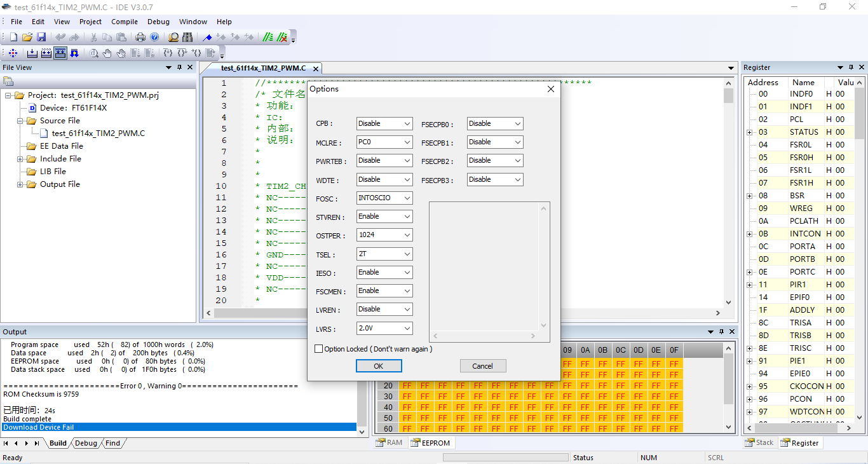Click the binoculars search icon
This screenshot has height=464, width=868.
point(187,38)
